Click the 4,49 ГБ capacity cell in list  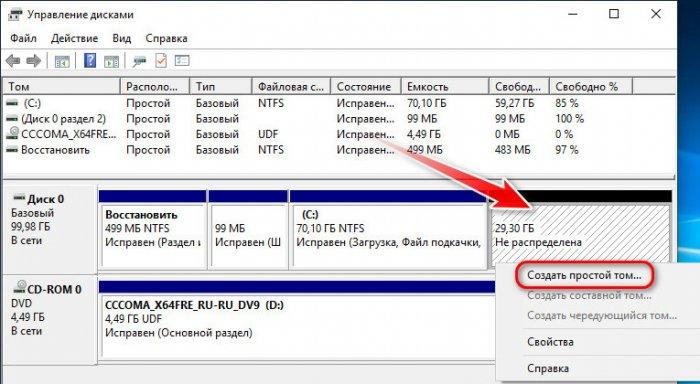[424, 134]
